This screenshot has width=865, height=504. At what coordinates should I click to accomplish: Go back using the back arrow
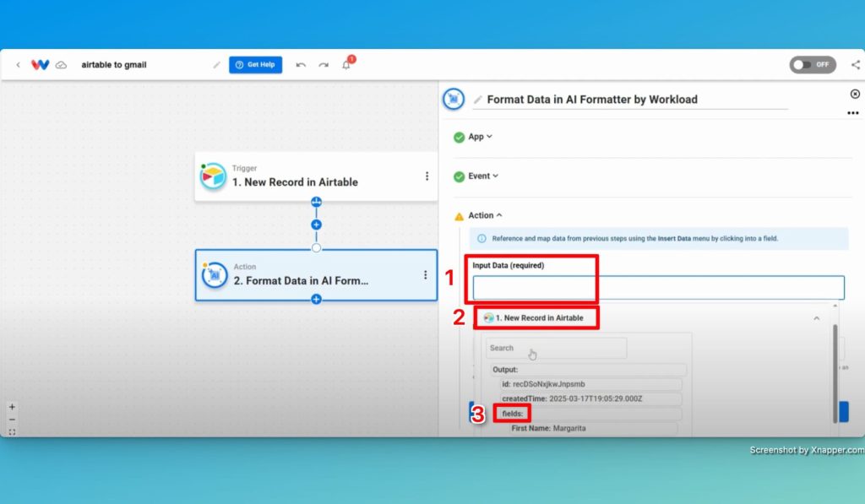(x=19, y=64)
